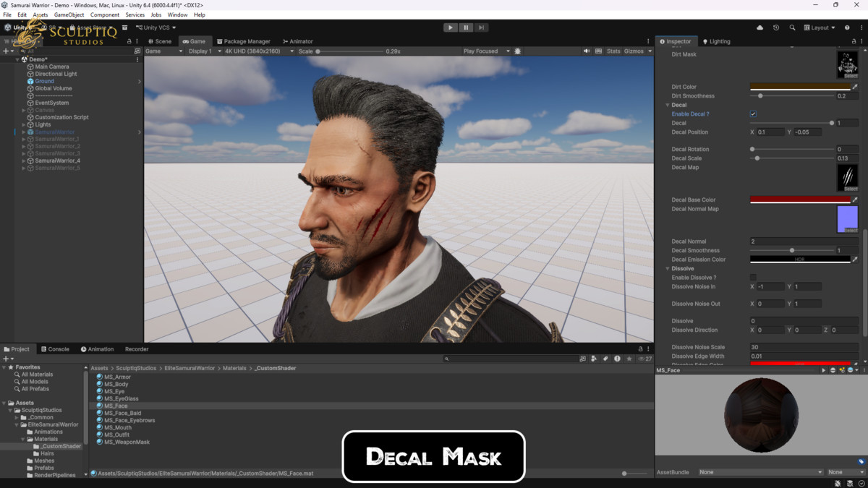Select the MS_Body material asset
The image size is (868, 488).
pos(116,384)
